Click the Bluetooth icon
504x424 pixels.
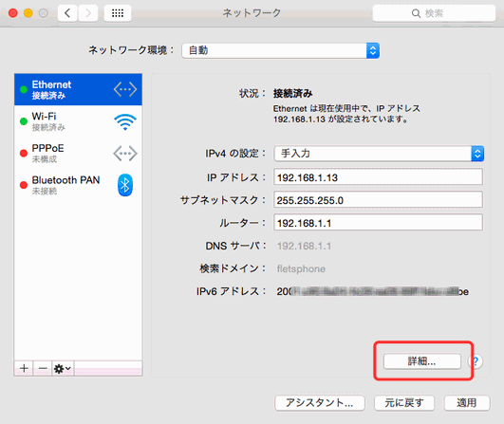125,185
